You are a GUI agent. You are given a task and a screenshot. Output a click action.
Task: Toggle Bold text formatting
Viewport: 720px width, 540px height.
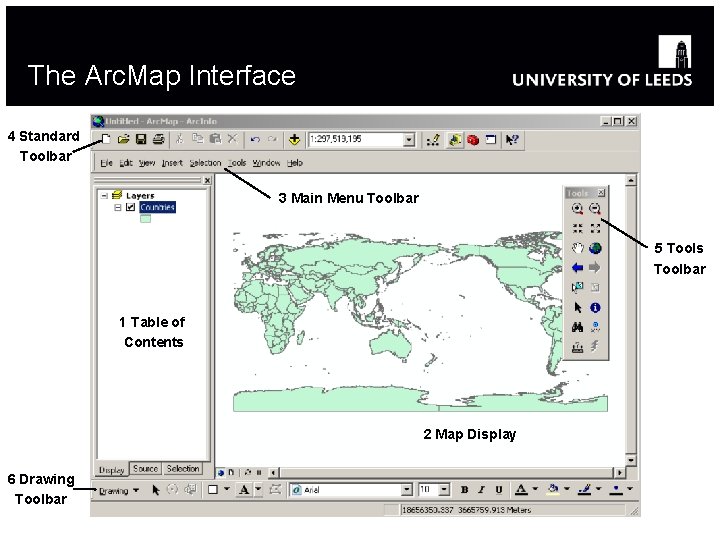click(x=464, y=490)
